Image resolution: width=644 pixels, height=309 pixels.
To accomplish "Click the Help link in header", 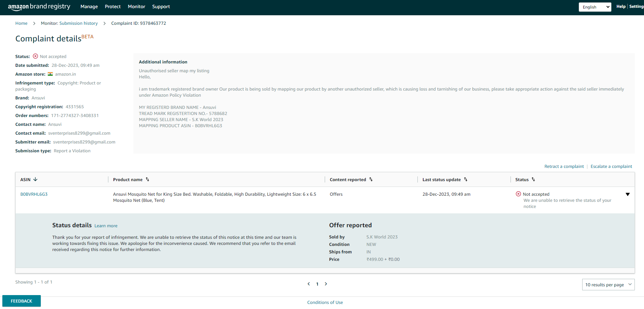I will [621, 6].
